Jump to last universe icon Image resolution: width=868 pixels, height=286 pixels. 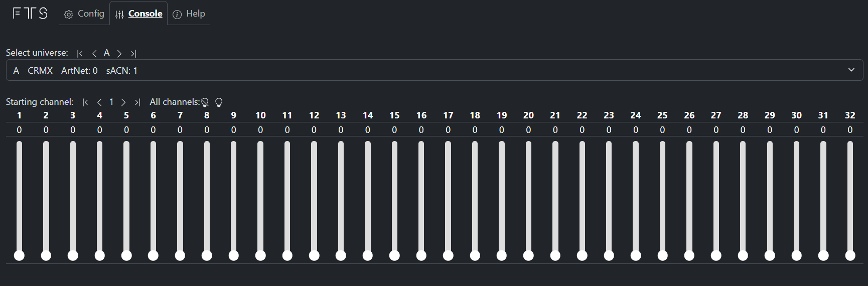point(133,53)
